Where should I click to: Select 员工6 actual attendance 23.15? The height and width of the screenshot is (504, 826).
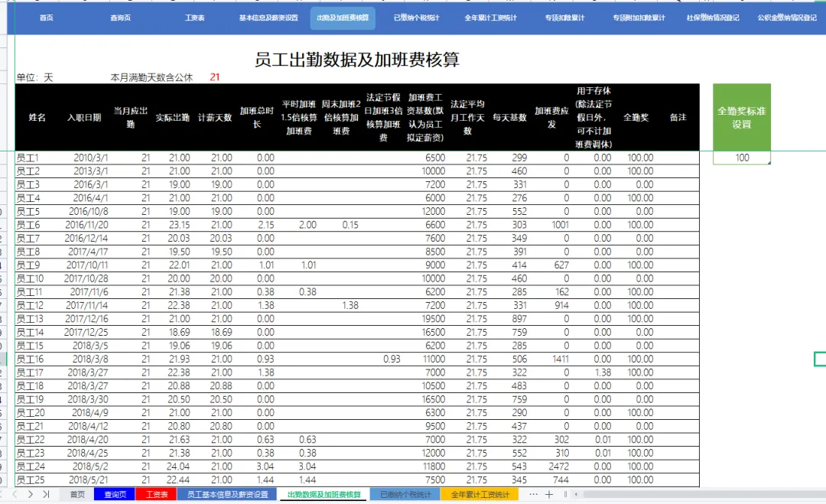pyautogui.click(x=172, y=225)
